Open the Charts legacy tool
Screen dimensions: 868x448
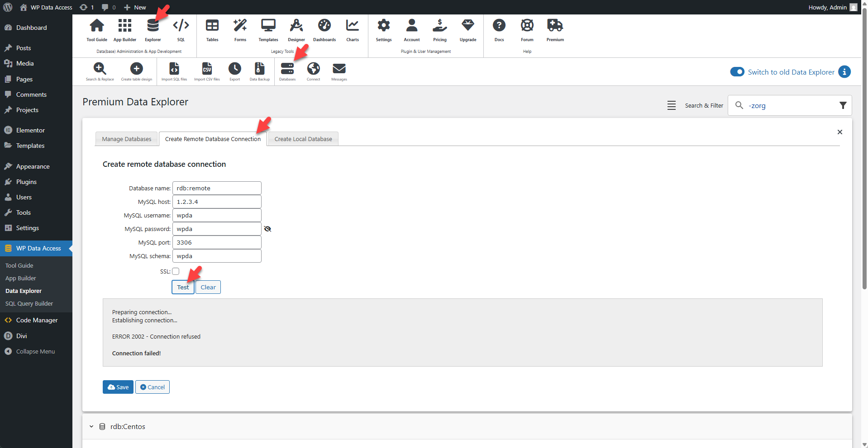(x=352, y=29)
